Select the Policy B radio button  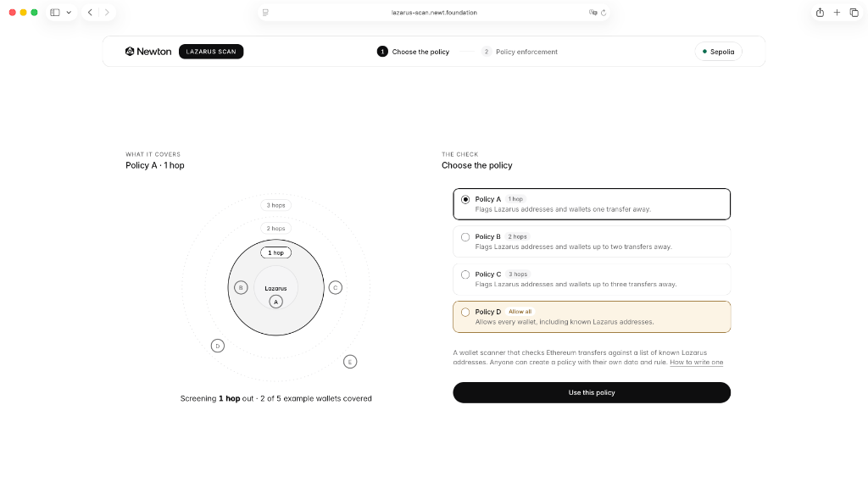465,236
